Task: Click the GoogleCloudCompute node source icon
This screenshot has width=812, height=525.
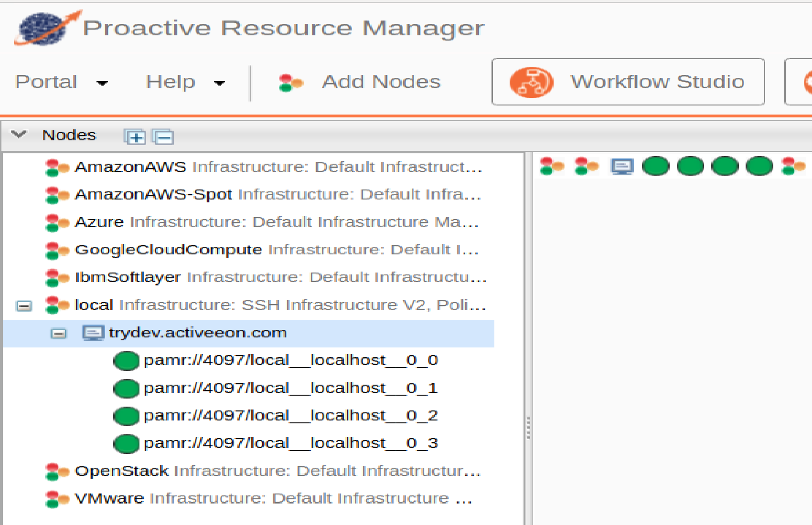Action: (57, 251)
